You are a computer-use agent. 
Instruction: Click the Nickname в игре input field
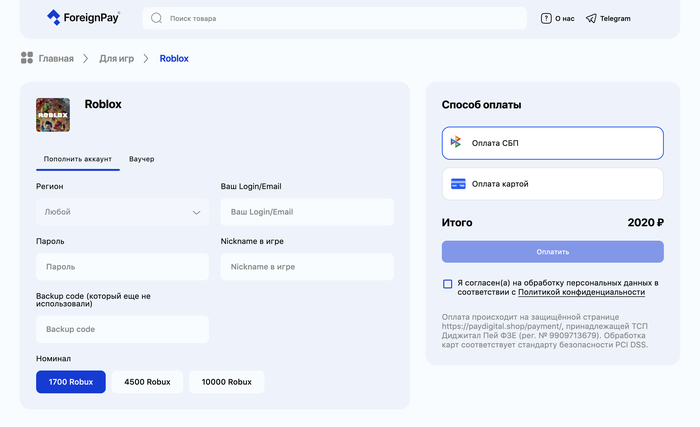point(307,267)
